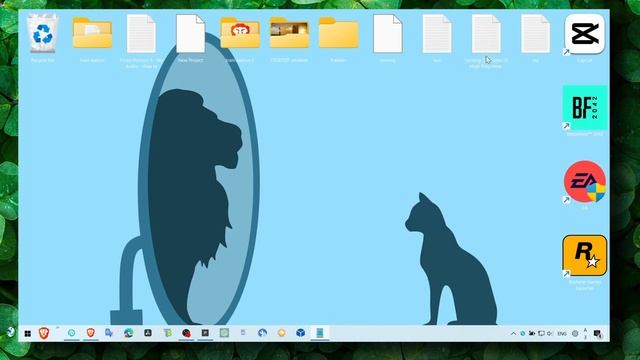Open the blue cube app on the taskbar
Viewport: 640px width, 360px height.
(300, 333)
